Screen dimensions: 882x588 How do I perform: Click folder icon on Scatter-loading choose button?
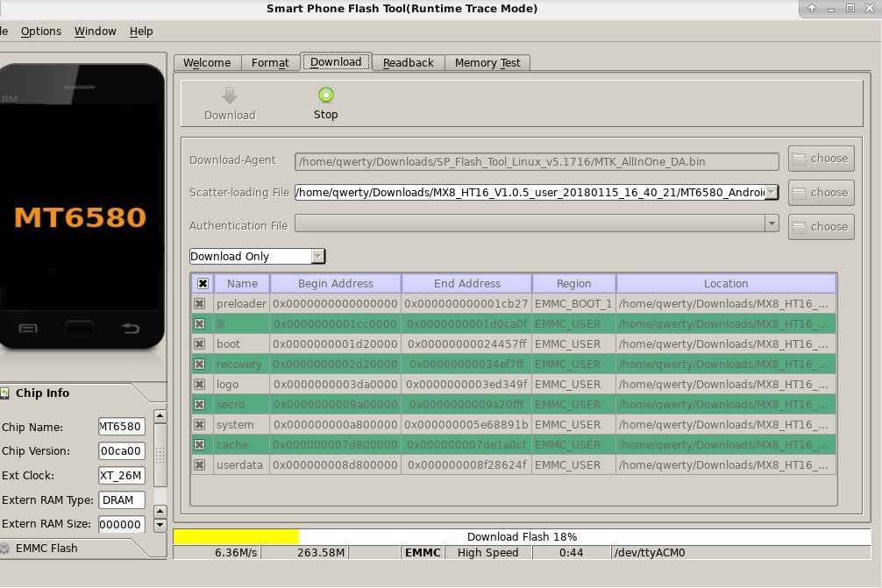799,193
